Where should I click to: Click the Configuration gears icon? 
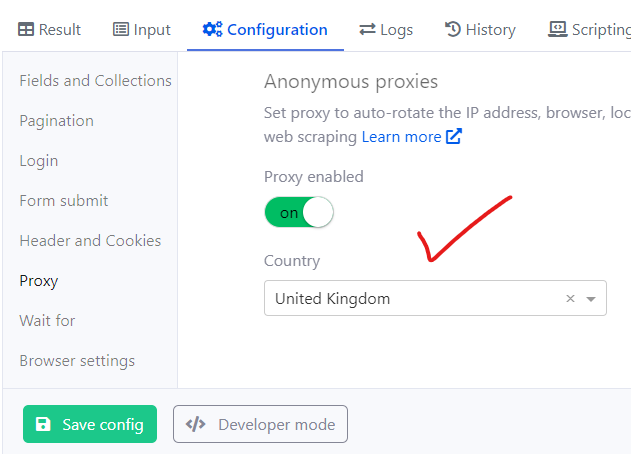[212, 29]
